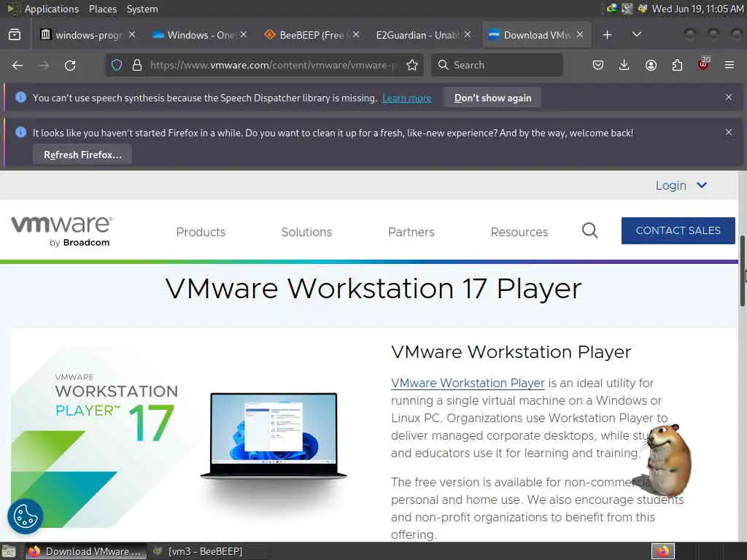Dismiss the speech synthesis notification
747x560 pixels.
pos(729,97)
